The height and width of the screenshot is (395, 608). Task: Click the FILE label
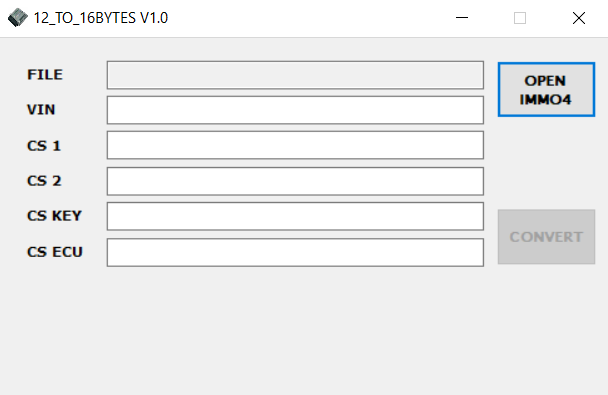tap(45, 74)
